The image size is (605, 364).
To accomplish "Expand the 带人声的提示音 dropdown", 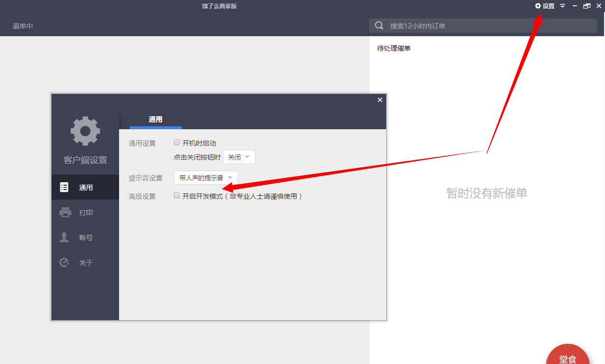I will coord(206,178).
